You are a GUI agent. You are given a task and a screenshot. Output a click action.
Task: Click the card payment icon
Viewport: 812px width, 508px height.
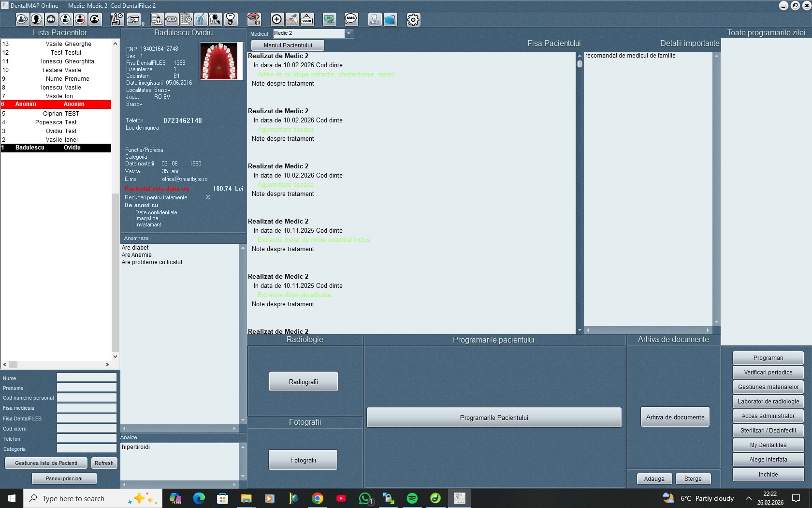coord(134,19)
